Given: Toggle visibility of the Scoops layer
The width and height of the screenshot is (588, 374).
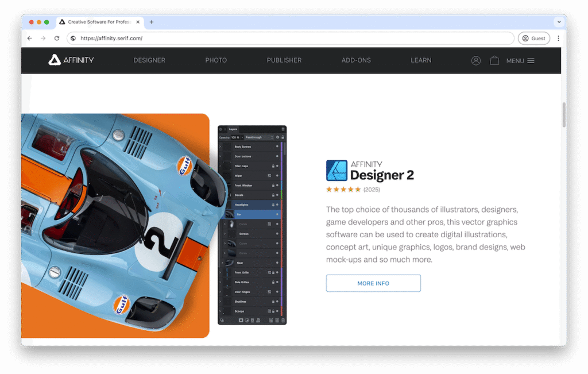Looking at the screenshot, I should click(x=277, y=311).
